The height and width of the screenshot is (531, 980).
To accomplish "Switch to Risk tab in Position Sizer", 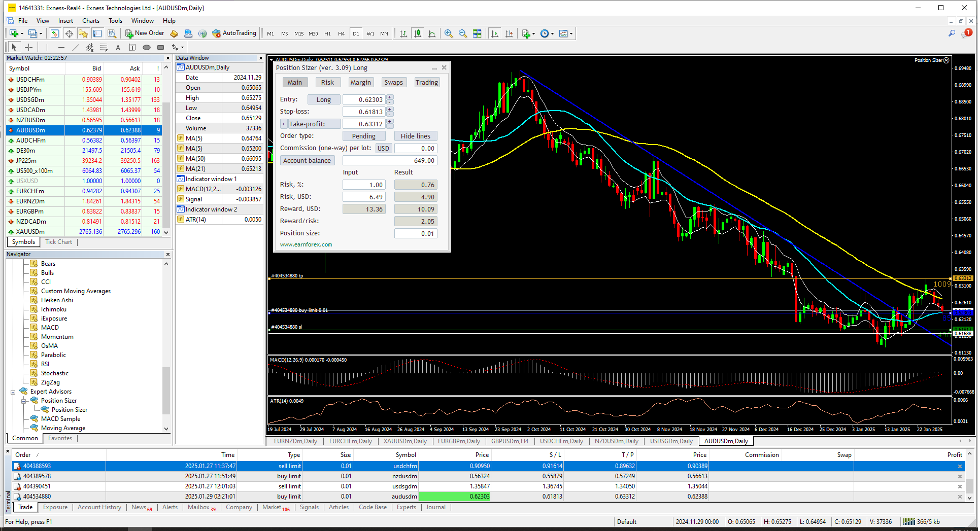I will [x=327, y=82].
